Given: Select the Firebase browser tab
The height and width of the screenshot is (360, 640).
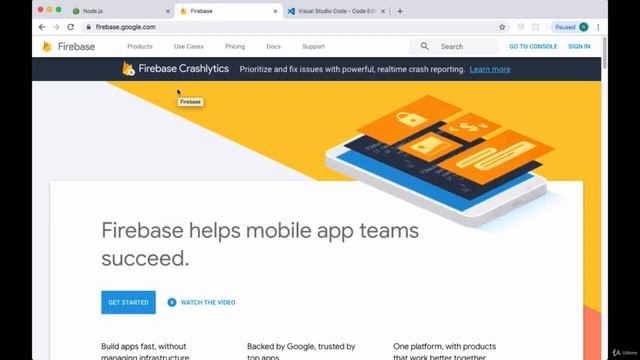Looking at the screenshot, I should [x=229, y=11].
